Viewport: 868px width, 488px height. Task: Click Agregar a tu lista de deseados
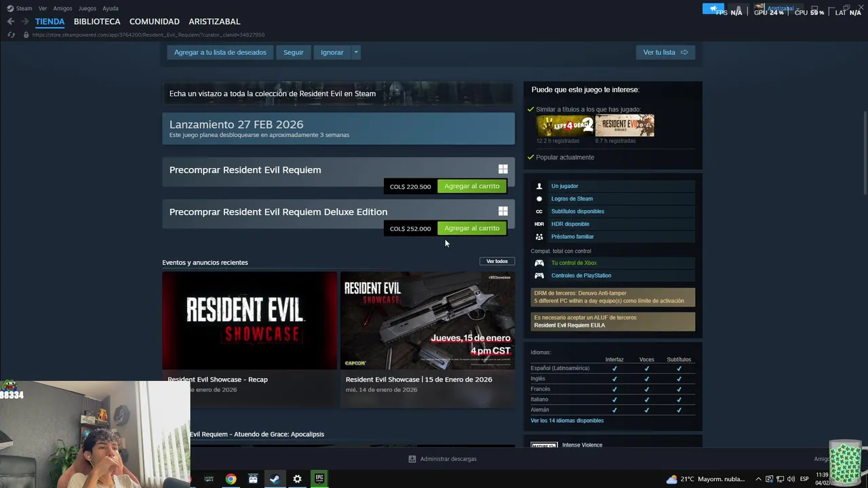point(220,52)
